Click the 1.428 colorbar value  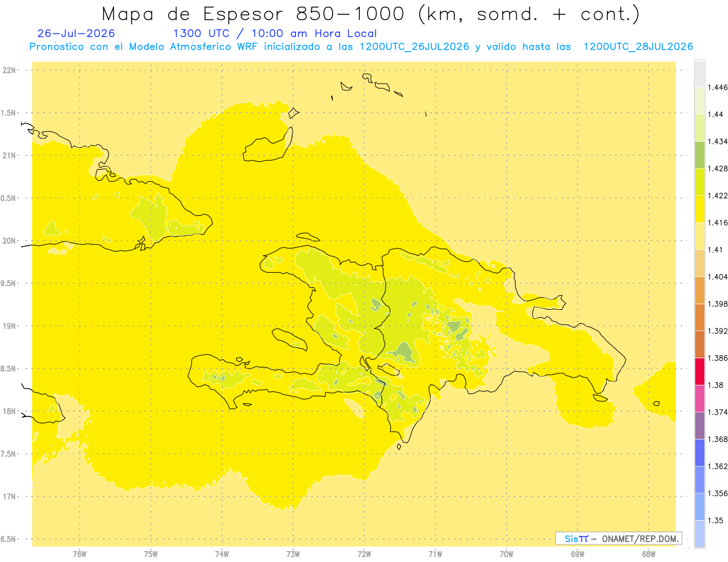[x=718, y=169]
